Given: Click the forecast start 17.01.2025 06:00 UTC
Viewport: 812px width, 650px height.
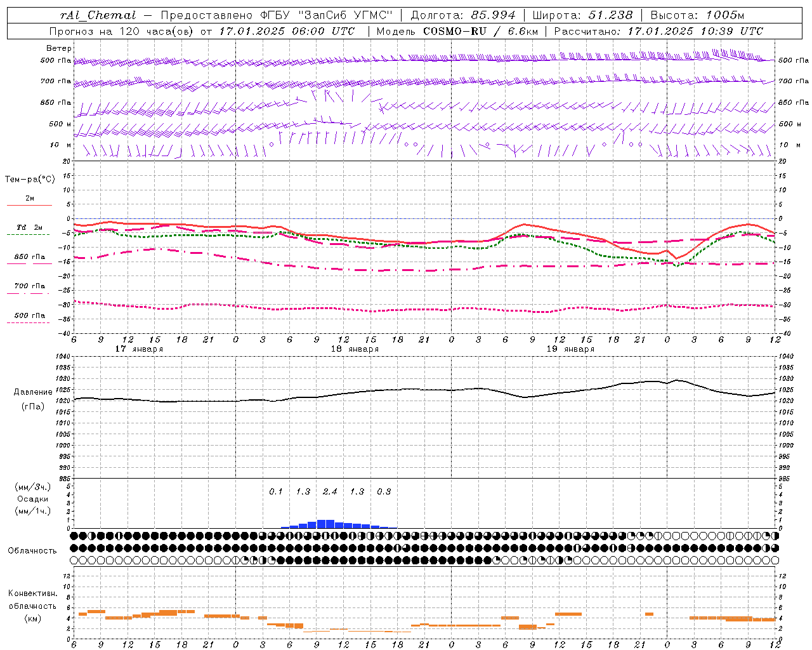Looking at the screenshot, I should coord(287,30).
